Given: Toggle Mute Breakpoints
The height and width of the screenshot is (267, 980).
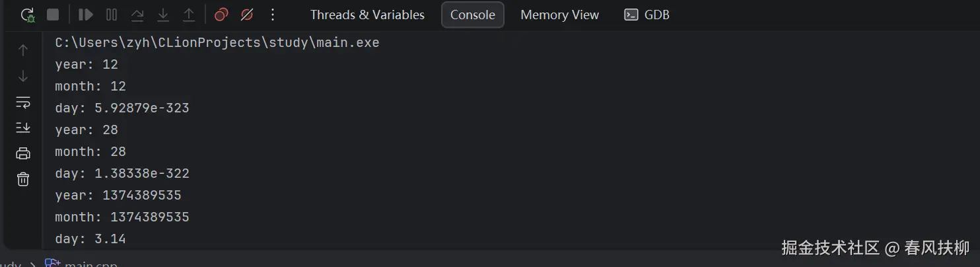Looking at the screenshot, I should 247,15.
